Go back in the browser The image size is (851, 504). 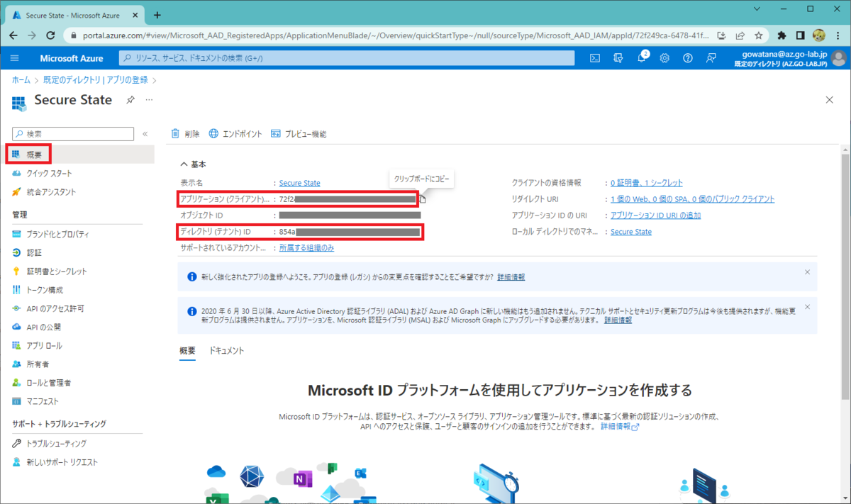[x=13, y=35]
